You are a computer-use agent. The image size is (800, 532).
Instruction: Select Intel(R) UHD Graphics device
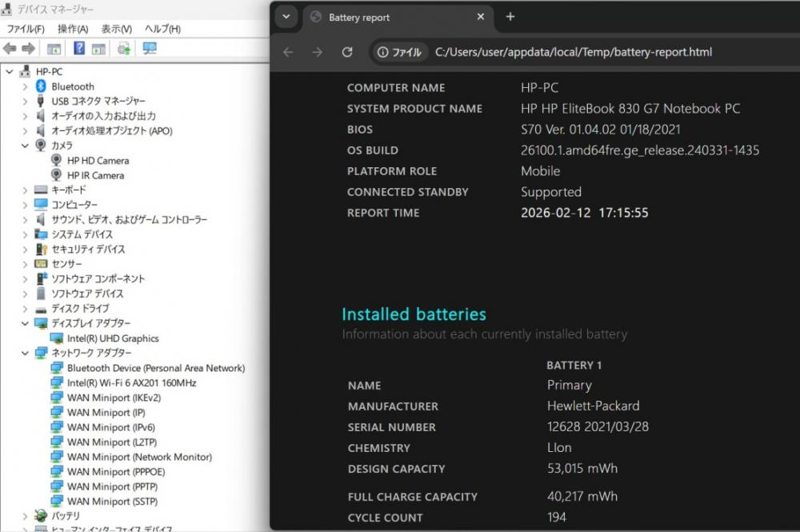(113, 338)
